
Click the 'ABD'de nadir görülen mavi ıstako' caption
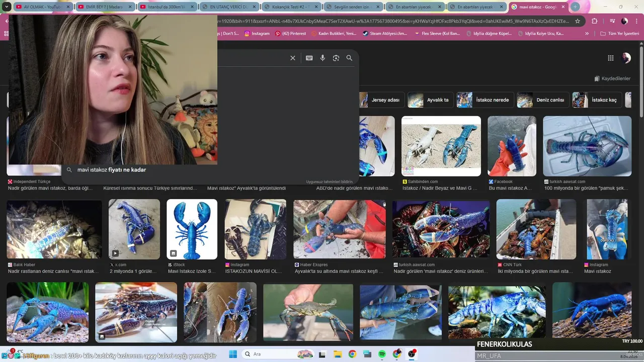354,188
